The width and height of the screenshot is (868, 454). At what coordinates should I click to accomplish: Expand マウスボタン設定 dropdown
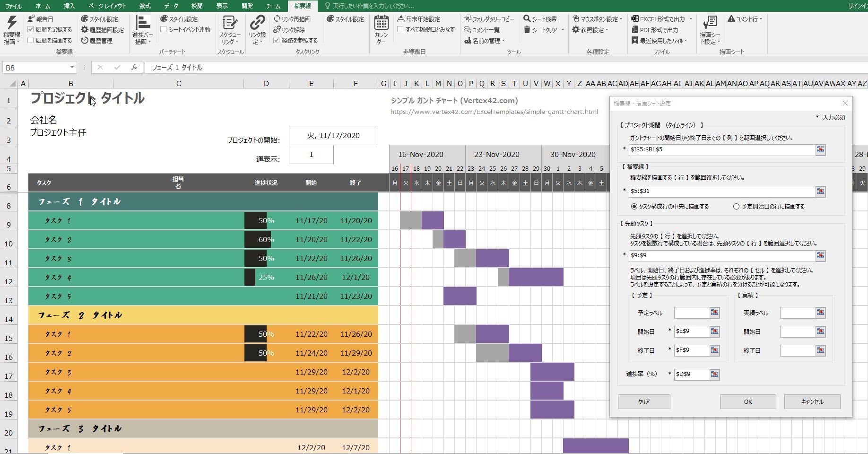click(621, 19)
